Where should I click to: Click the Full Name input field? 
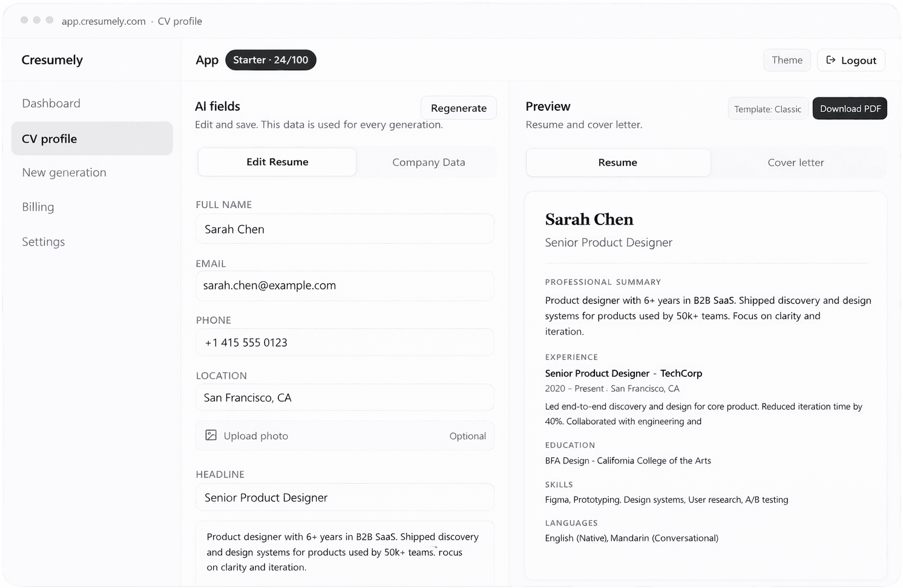pos(344,229)
